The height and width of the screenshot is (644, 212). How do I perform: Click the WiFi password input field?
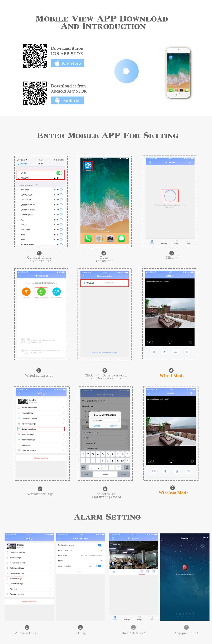tap(105, 420)
